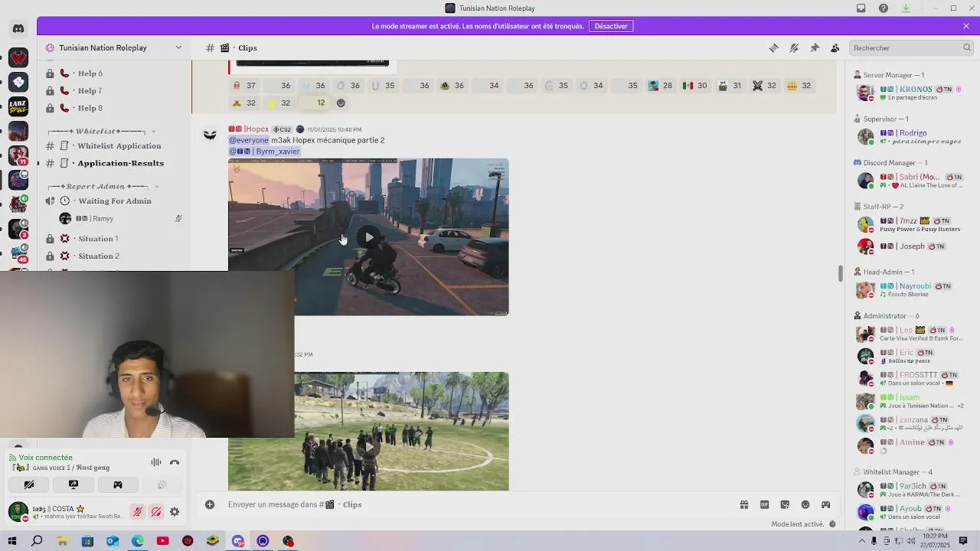Open channel notification settings bell icon
Image resolution: width=980 pixels, height=551 pixels.
click(794, 47)
